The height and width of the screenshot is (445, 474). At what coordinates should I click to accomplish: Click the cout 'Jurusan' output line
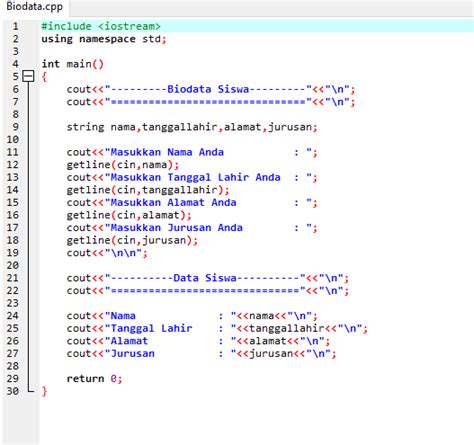[201, 354]
